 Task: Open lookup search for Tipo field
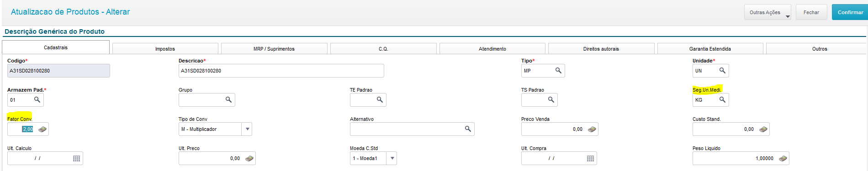pyautogui.click(x=558, y=71)
